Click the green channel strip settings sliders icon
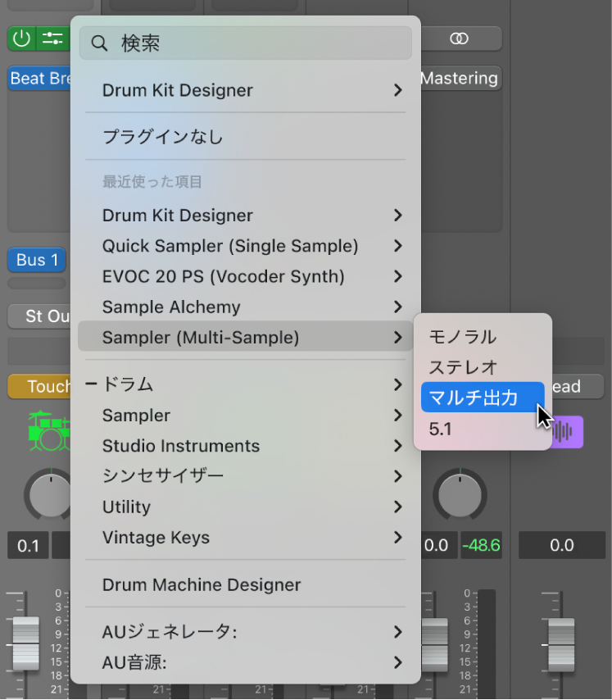This screenshot has height=700, width=612. click(x=51, y=39)
